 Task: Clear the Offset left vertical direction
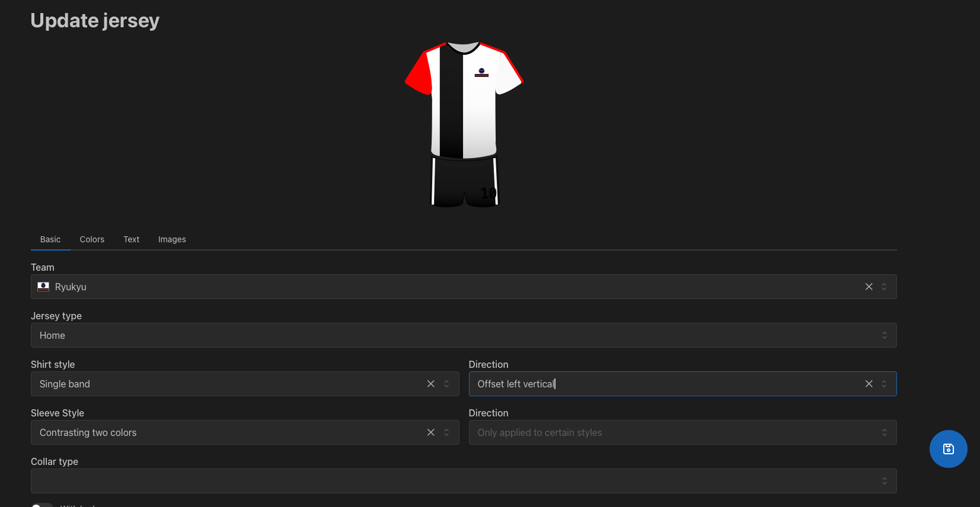coord(869,384)
